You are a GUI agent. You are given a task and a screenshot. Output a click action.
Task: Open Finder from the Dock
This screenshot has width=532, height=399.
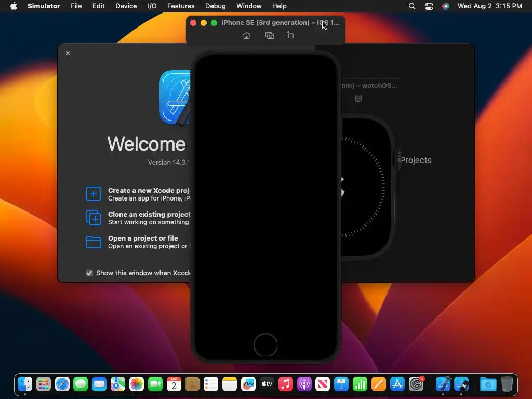[x=25, y=384]
